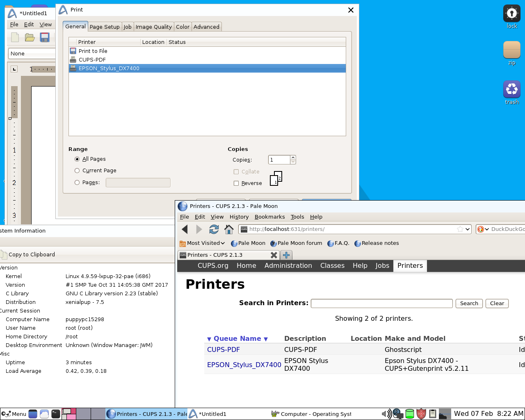Open the EPSON_Stylus_DX7400 queue link
This screenshot has width=525, height=420.
244,365
